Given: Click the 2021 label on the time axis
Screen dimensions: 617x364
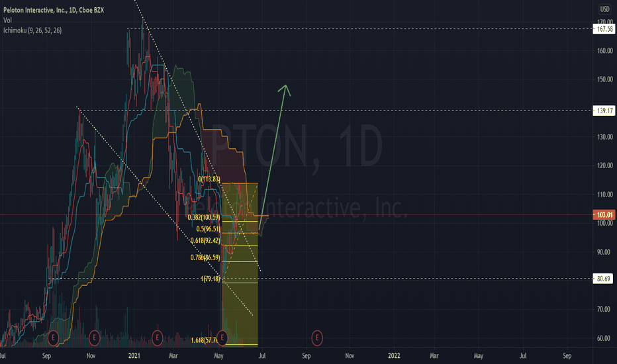Looking at the screenshot, I should [x=134, y=356].
